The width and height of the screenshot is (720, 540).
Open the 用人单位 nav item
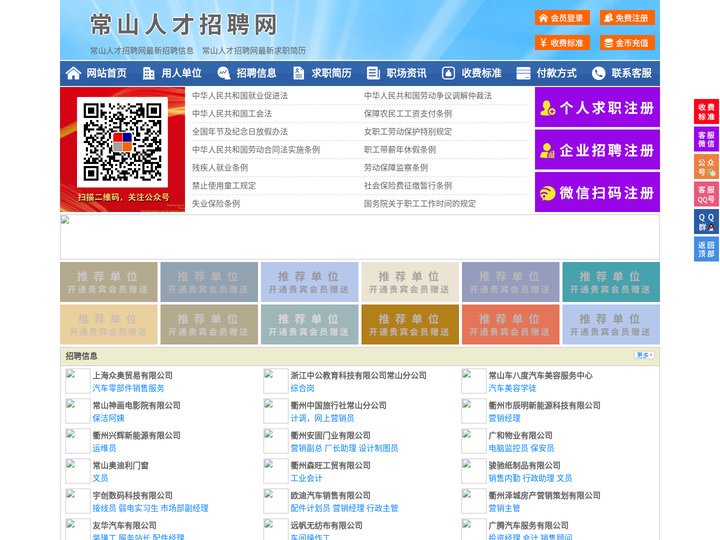[x=181, y=73]
